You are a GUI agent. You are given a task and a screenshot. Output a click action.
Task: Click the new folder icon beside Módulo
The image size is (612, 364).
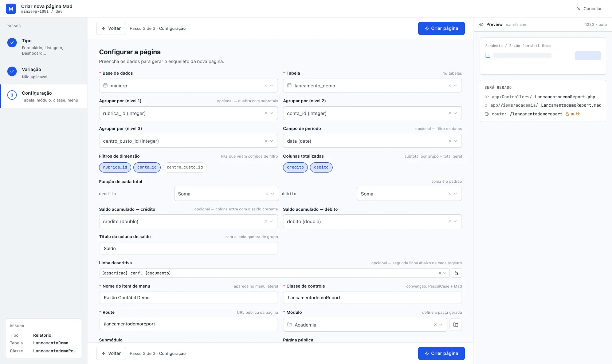456,325
